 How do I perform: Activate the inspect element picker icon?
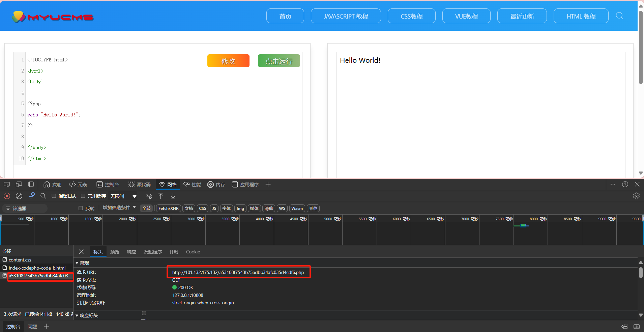coord(7,184)
